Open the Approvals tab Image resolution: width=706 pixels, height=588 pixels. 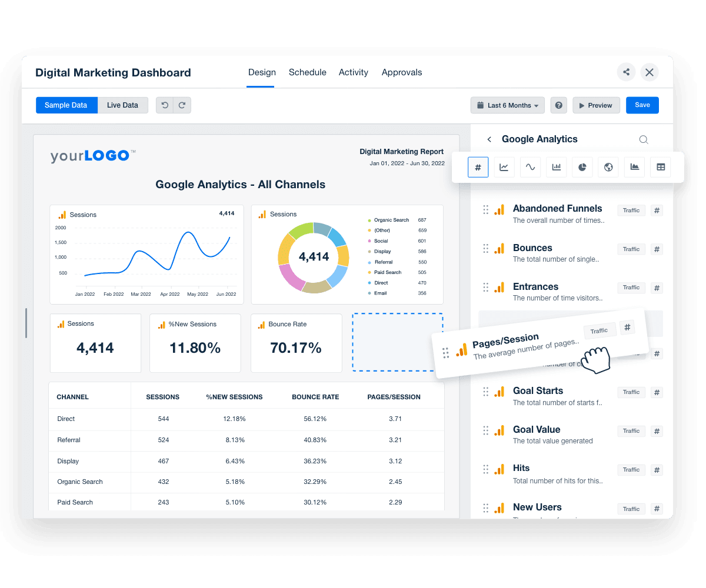pyautogui.click(x=402, y=72)
